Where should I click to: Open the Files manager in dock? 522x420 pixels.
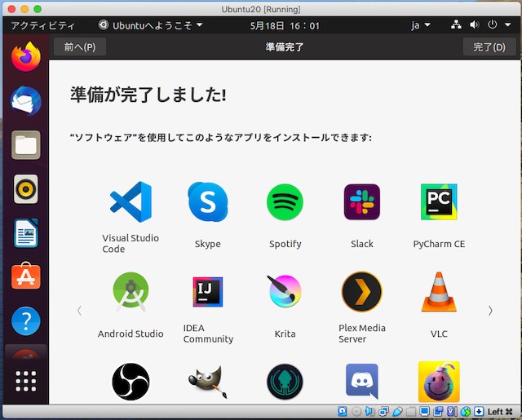click(x=26, y=145)
